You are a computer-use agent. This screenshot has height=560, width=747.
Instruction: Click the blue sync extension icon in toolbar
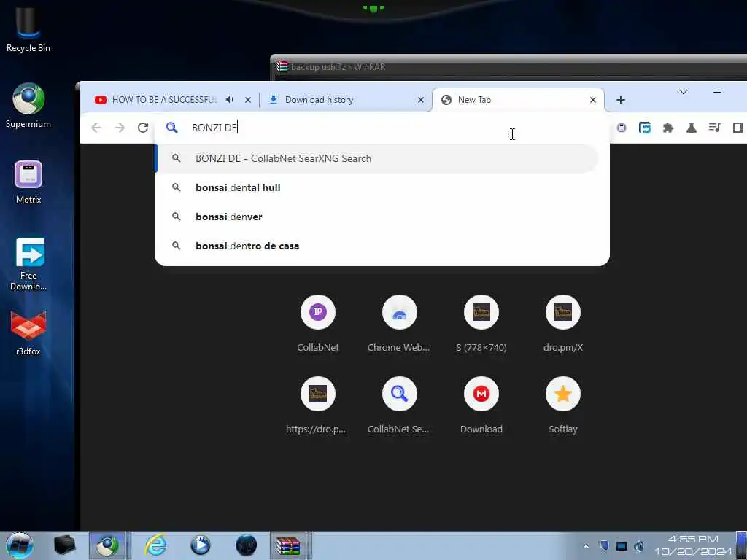[645, 128]
